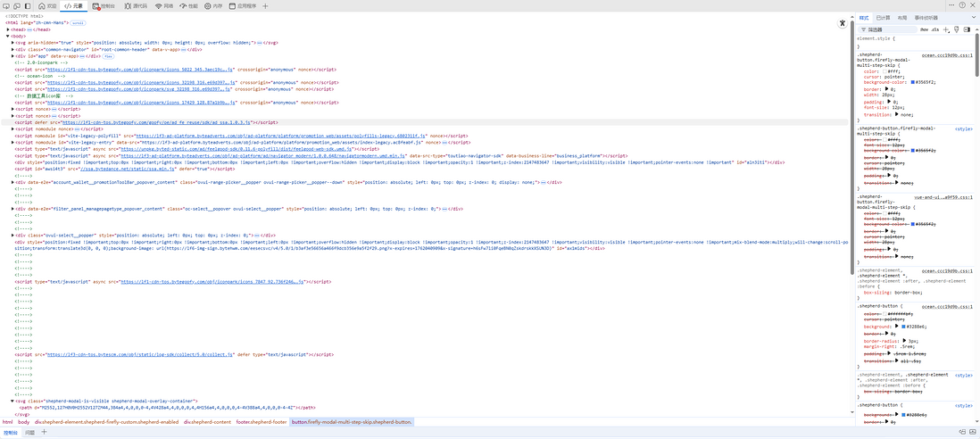Add a tool with the plus icon after 应用程序
This screenshot has width=980, height=439.
[x=265, y=5]
